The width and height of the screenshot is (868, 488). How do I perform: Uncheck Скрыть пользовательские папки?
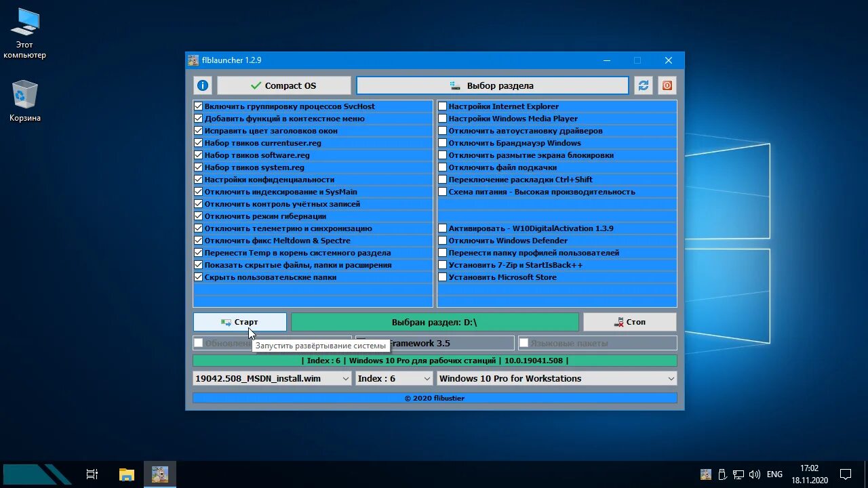pyautogui.click(x=199, y=277)
